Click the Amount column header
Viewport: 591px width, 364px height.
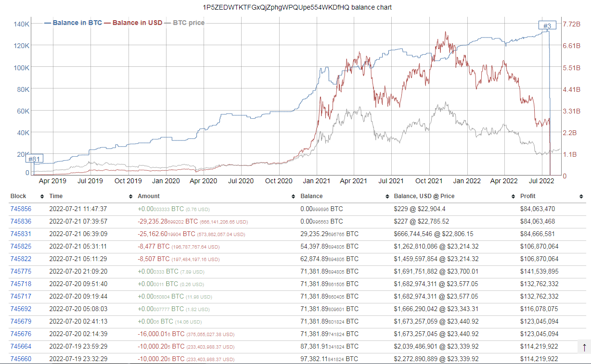coord(149,196)
